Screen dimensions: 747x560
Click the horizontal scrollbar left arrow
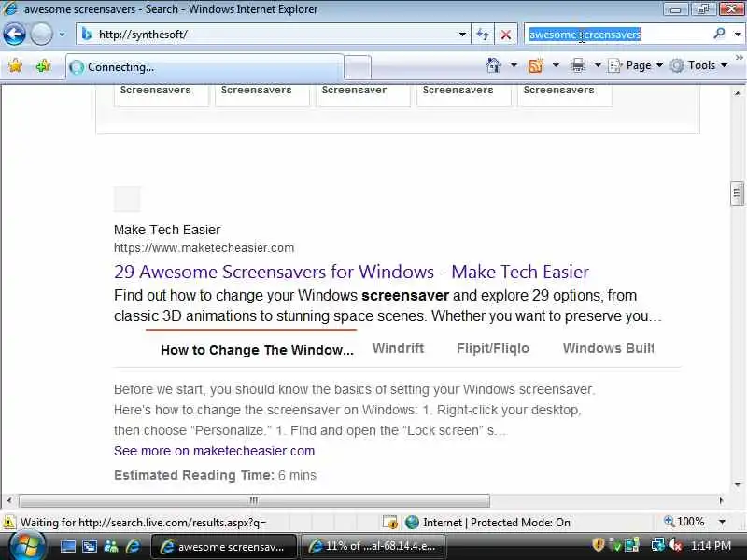tap(9, 500)
